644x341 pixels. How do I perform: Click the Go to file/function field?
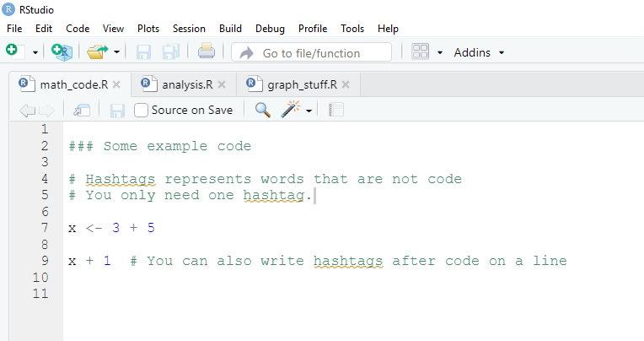tap(312, 52)
